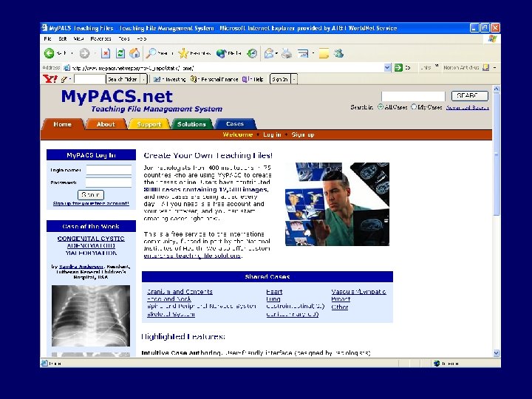Screen dimensions: 532x399
Task: Open the chest X-ray case thumbnail
Action: click(91, 316)
